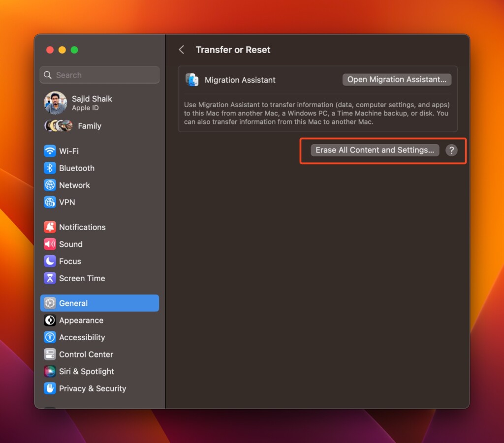Select the Sound speaker icon

pyautogui.click(x=50, y=244)
